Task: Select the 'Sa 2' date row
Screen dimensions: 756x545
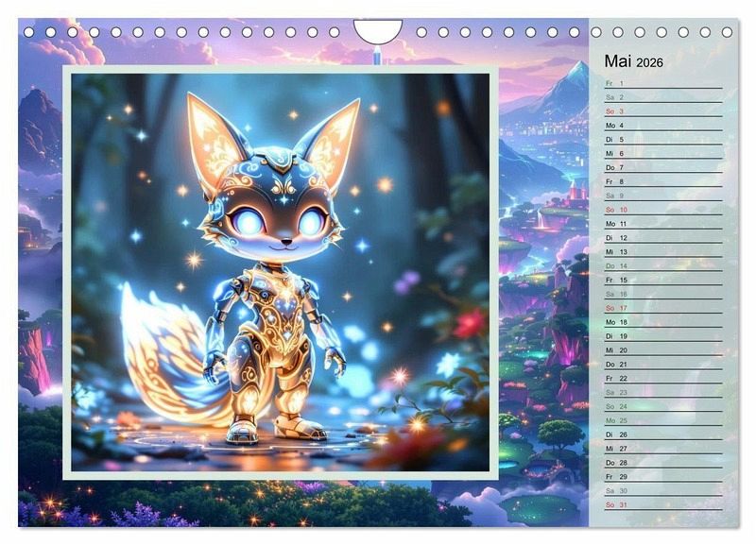Action: point(663,97)
